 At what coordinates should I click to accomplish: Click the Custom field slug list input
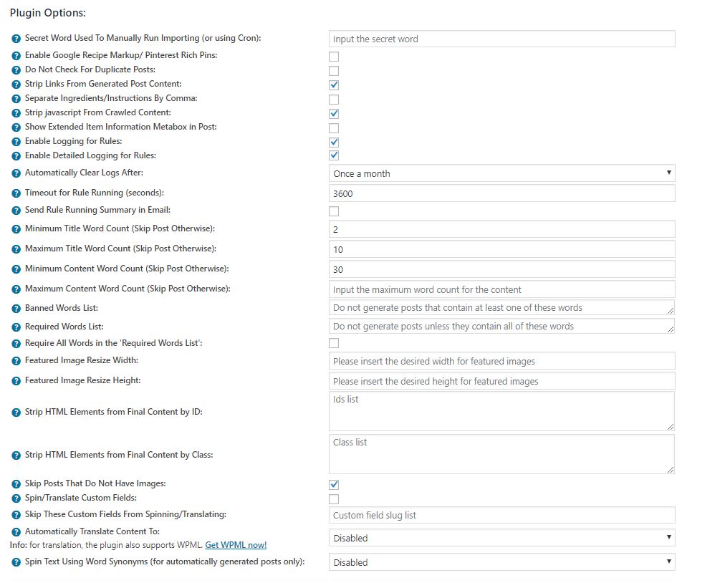pos(501,515)
